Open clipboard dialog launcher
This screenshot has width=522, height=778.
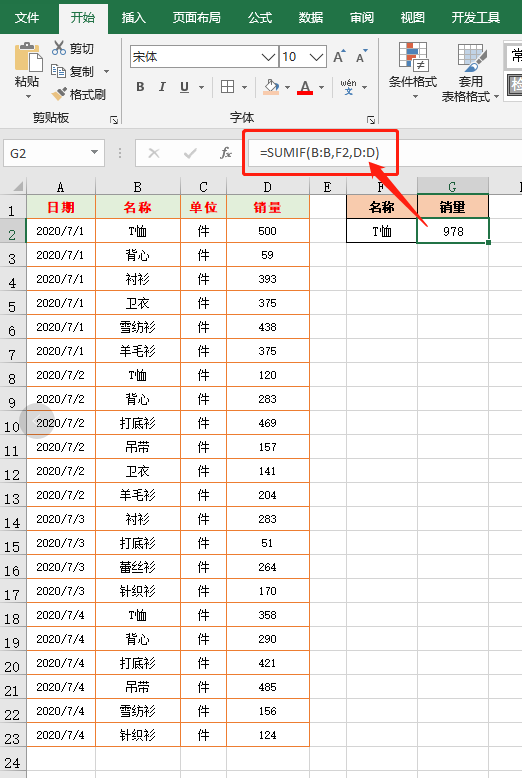[114, 120]
